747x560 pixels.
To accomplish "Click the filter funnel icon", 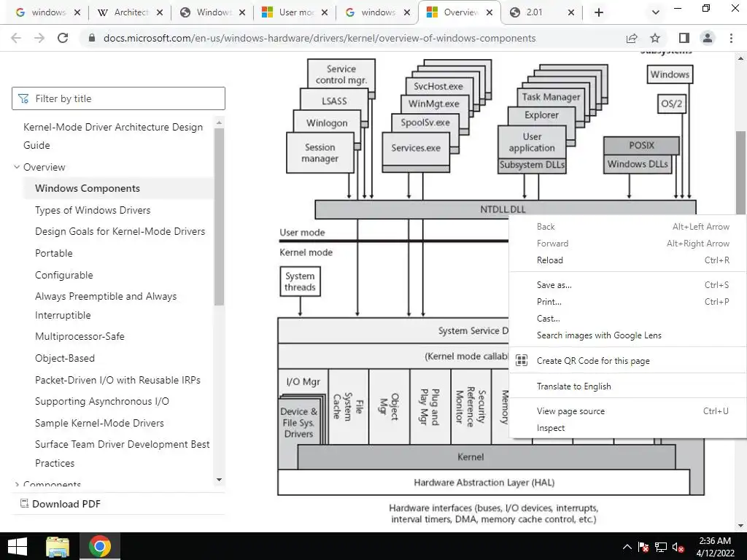I will click(x=23, y=98).
